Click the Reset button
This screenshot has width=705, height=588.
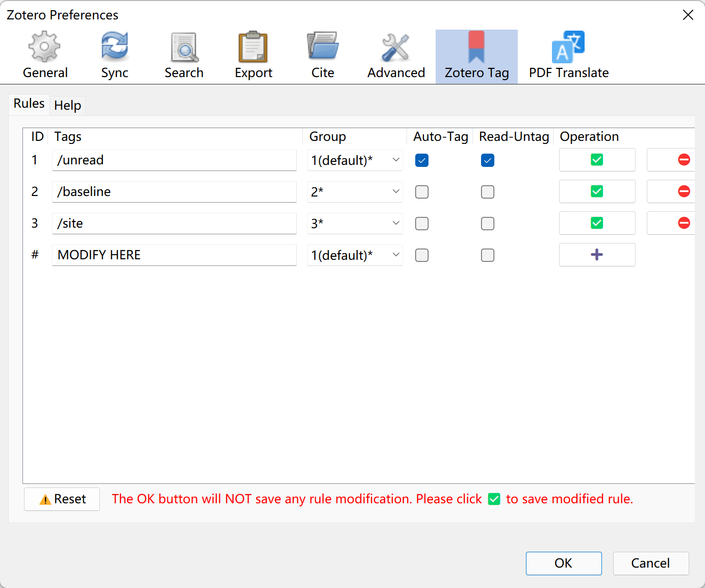click(62, 499)
